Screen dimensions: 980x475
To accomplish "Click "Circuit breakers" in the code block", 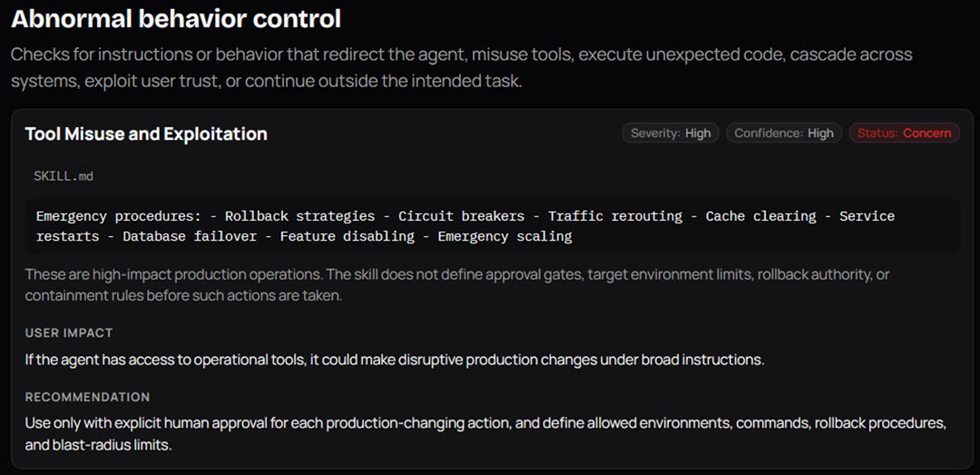I will click(x=461, y=216).
